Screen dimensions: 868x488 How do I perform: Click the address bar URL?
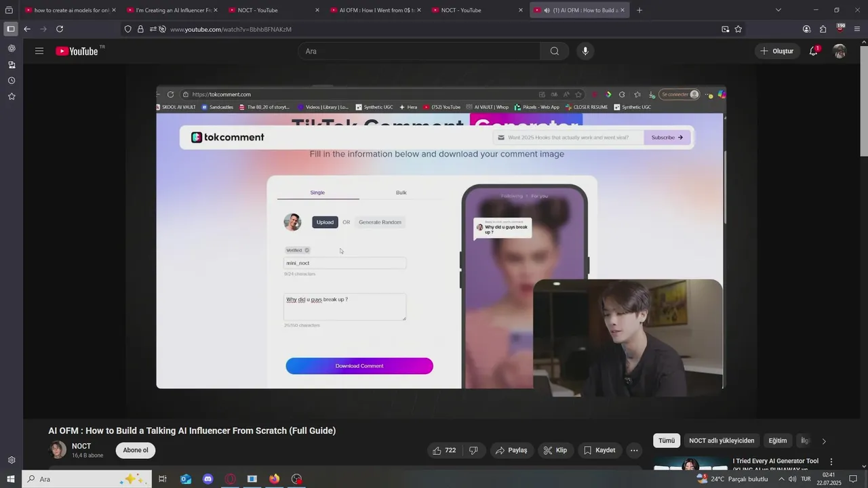click(231, 29)
